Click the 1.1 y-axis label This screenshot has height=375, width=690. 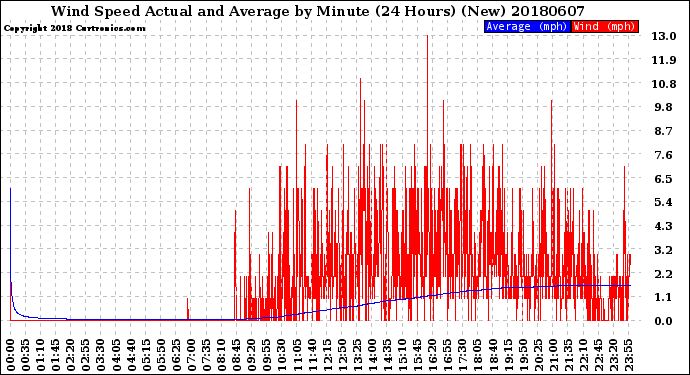point(664,298)
